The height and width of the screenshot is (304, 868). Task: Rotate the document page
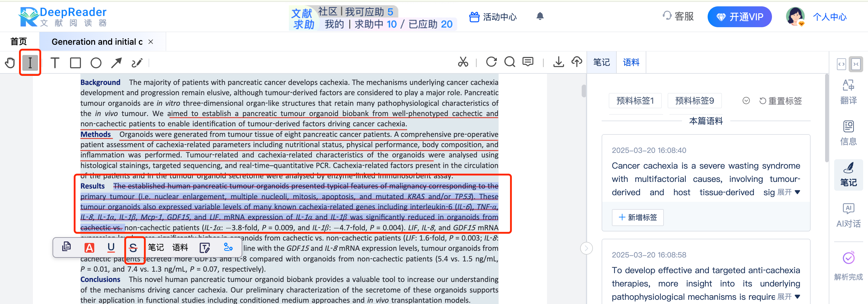coord(492,62)
